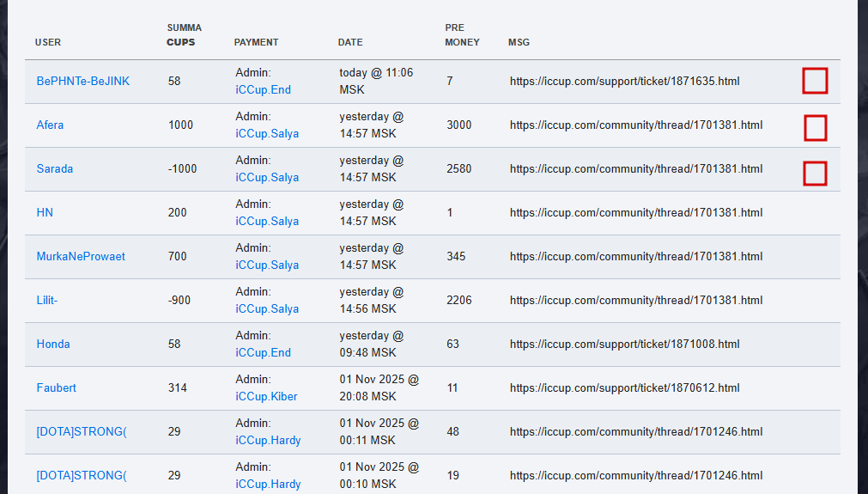Tick the checkbox in the Afera row

pos(815,128)
